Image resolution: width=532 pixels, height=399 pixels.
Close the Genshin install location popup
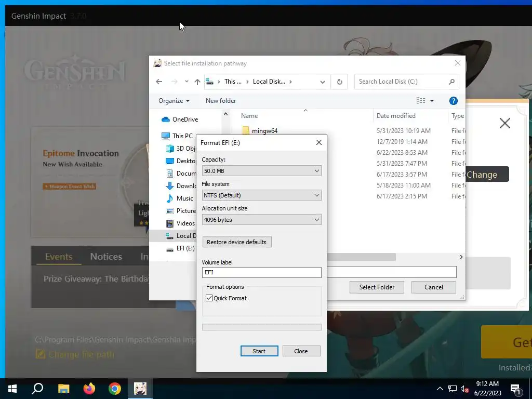[505, 123]
